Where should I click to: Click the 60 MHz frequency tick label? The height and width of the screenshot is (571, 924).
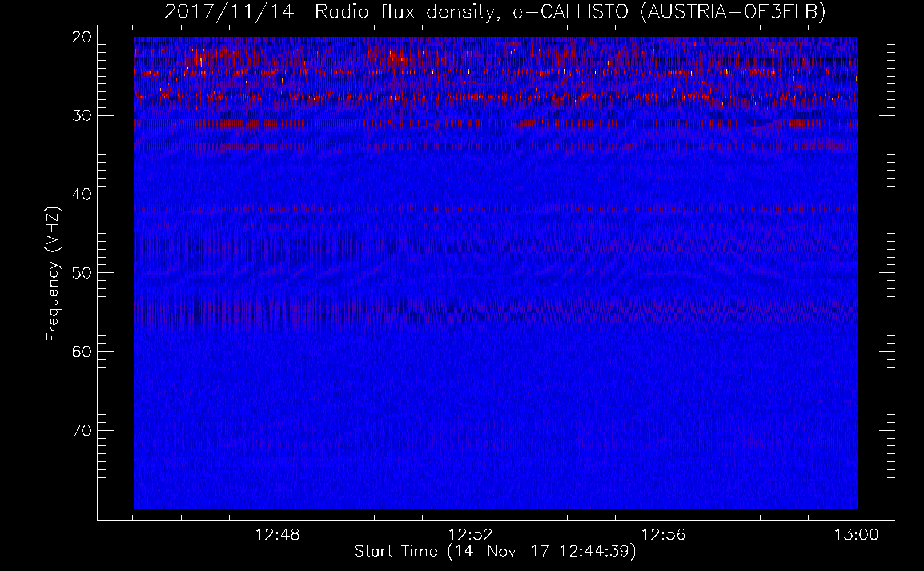(83, 351)
